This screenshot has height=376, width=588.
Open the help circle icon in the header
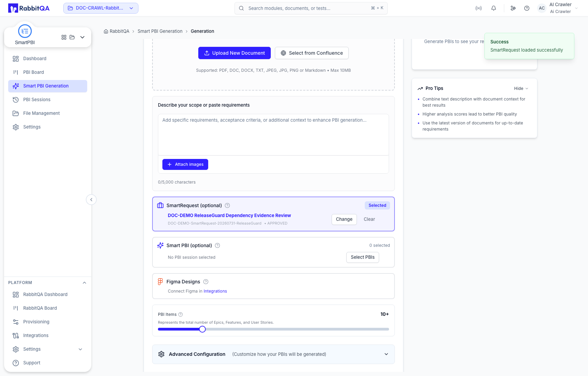click(527, 8)
